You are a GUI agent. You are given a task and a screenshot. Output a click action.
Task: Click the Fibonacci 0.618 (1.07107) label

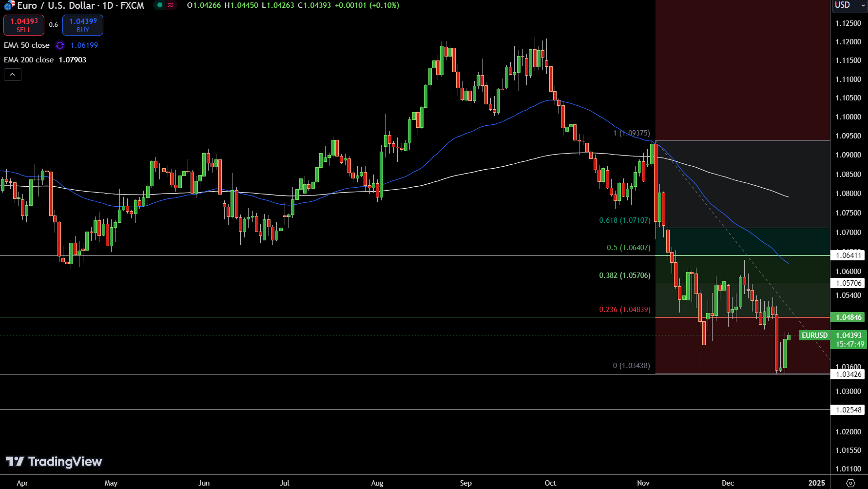(625, 220)
